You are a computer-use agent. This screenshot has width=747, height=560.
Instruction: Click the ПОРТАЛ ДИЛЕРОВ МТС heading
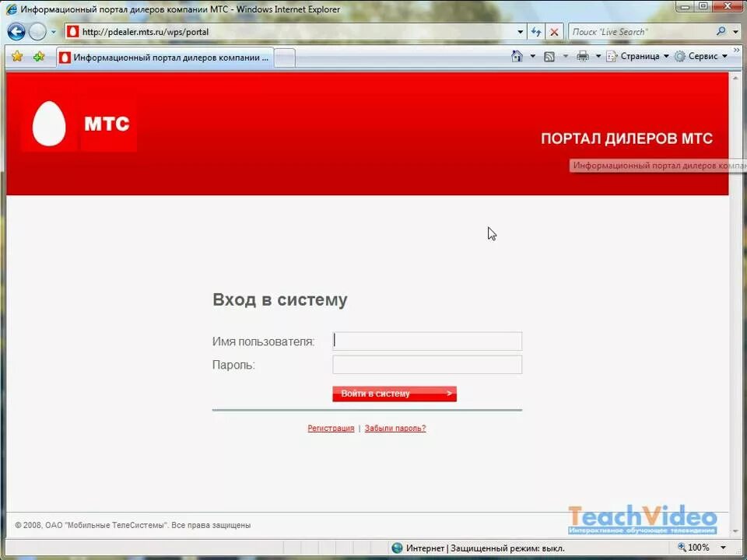[627, 138]
